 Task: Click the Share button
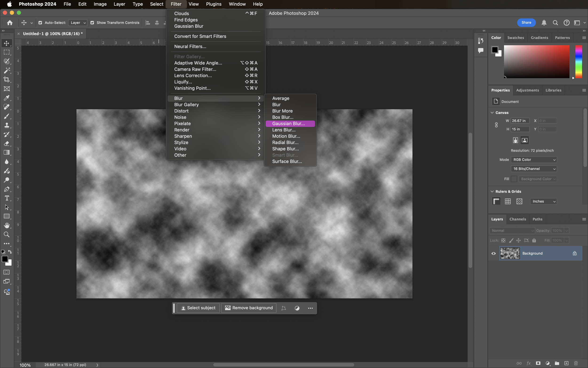pos(526,23)
